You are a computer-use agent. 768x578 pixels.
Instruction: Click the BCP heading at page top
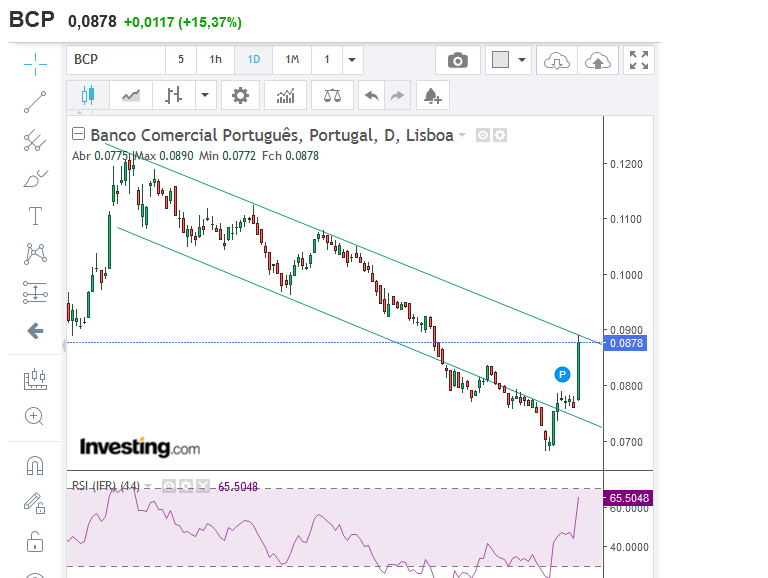point(32,20)
